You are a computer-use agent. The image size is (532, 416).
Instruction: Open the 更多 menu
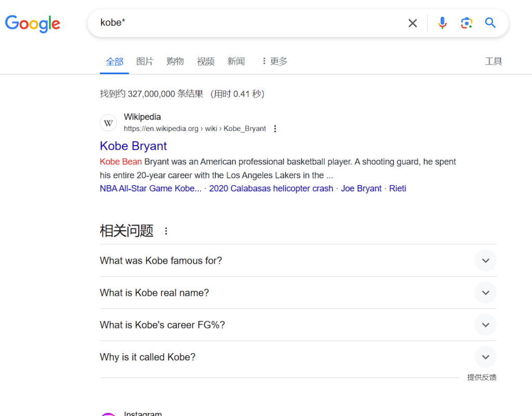(274, 61)
